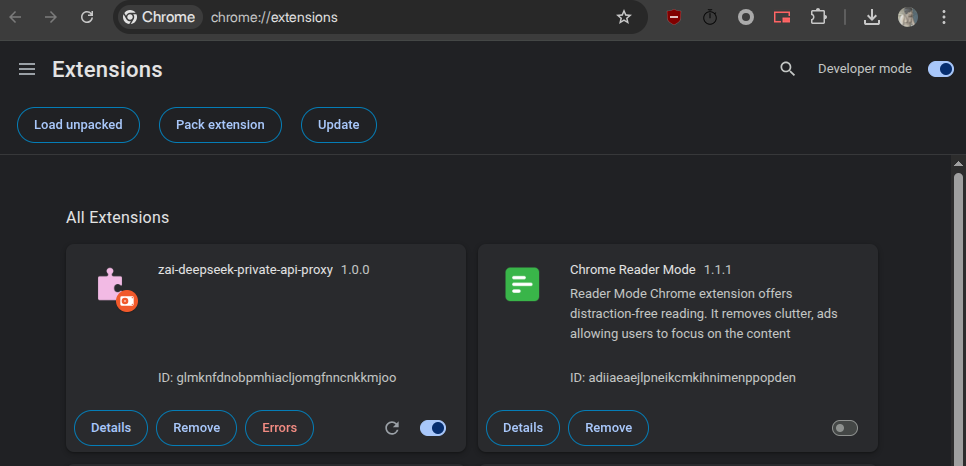Screen dimensions: 966x466
Task: Open Details for Chrome Reader Mode
Action: pyautogui.click(x=523, y=428)
